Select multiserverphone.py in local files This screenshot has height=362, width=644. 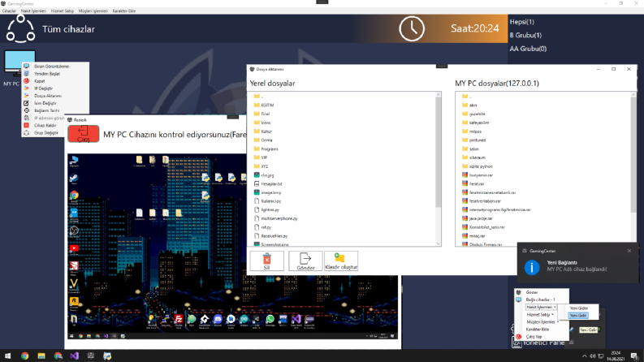tap(279, 218)
